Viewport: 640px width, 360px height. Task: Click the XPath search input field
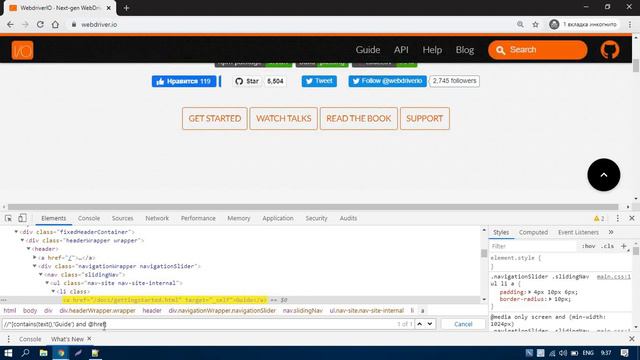(198, 324)
